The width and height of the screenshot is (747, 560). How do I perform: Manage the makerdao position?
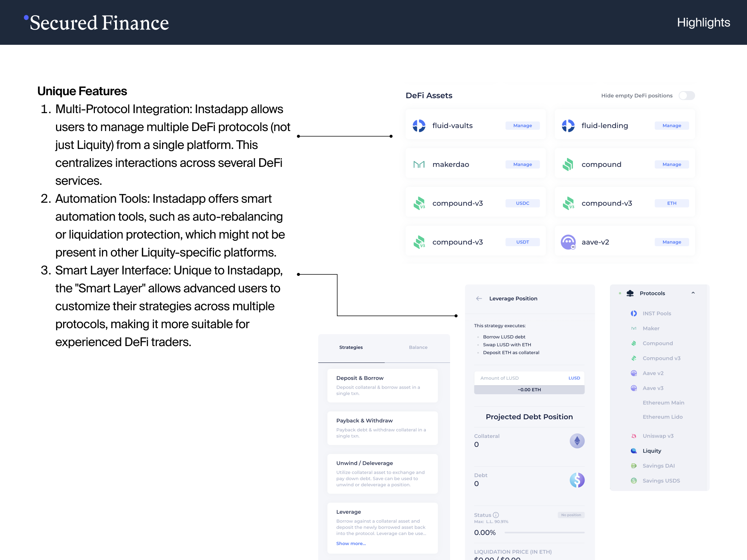coord(523,165)
